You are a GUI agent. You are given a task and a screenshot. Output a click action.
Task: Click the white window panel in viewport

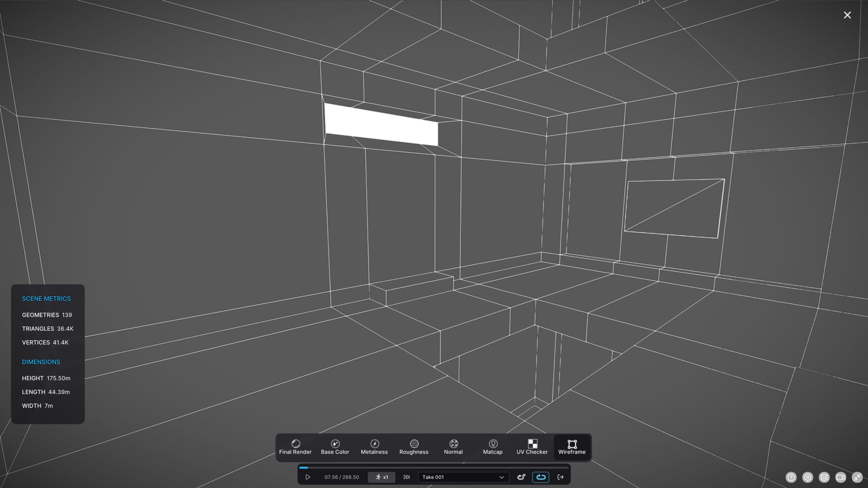click(x=381, y=124)
